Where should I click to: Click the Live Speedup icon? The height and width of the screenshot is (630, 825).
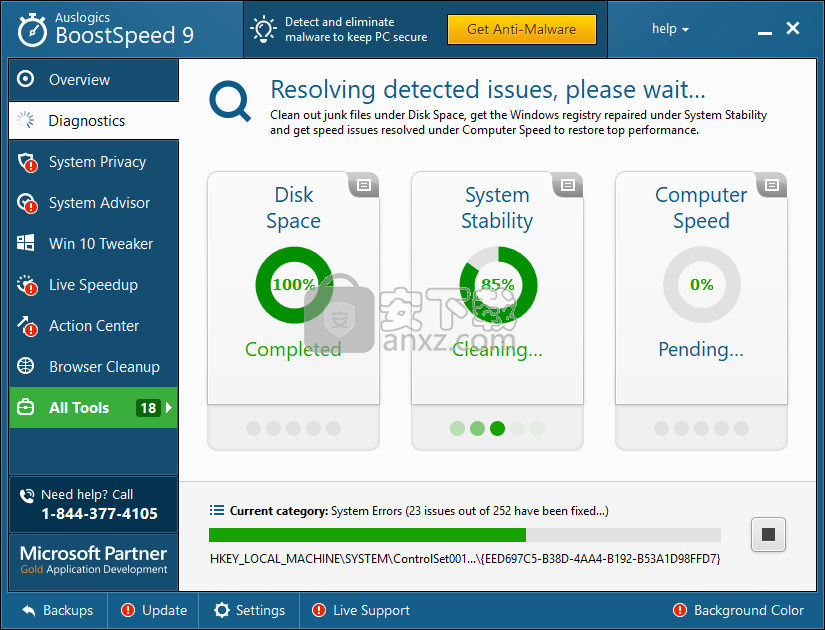click(27, 285)
